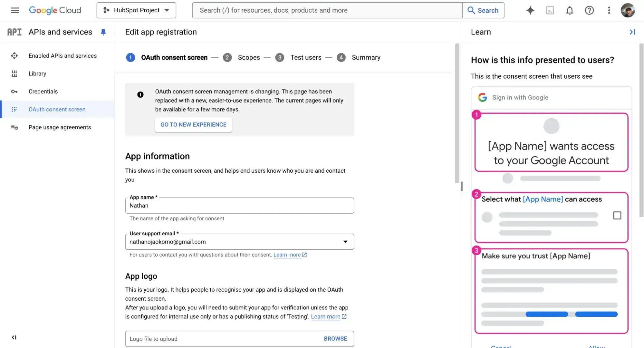
Task: Open Learn more link under support email
Action: pyautogui.click(x=287, y=255)
